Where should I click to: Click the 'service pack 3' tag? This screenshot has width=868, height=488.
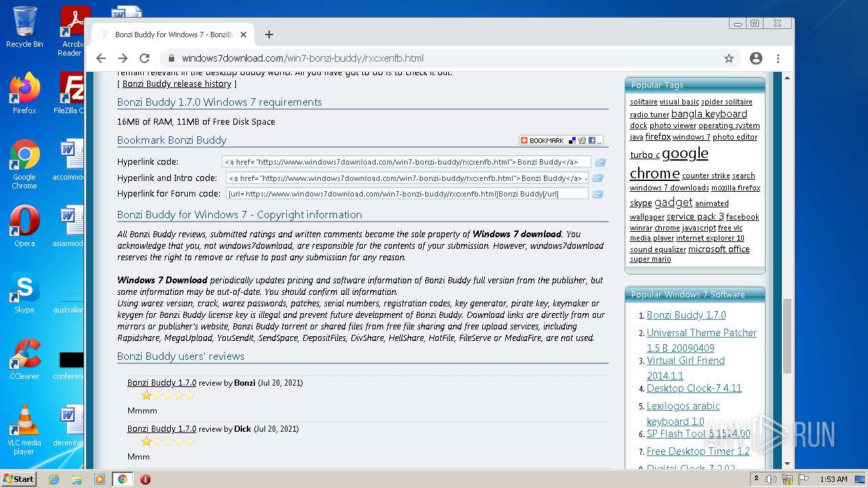coord(695,217)
